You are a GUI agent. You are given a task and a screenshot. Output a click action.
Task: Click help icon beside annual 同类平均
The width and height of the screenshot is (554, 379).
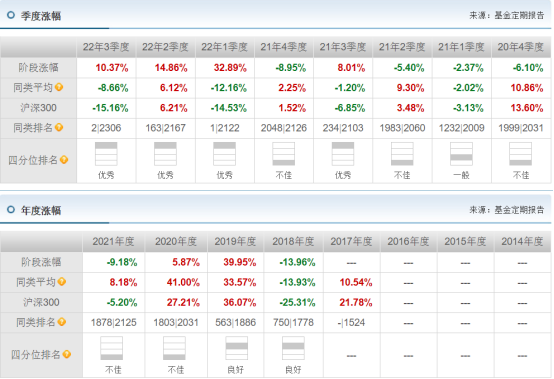click(x=62, y=282)
